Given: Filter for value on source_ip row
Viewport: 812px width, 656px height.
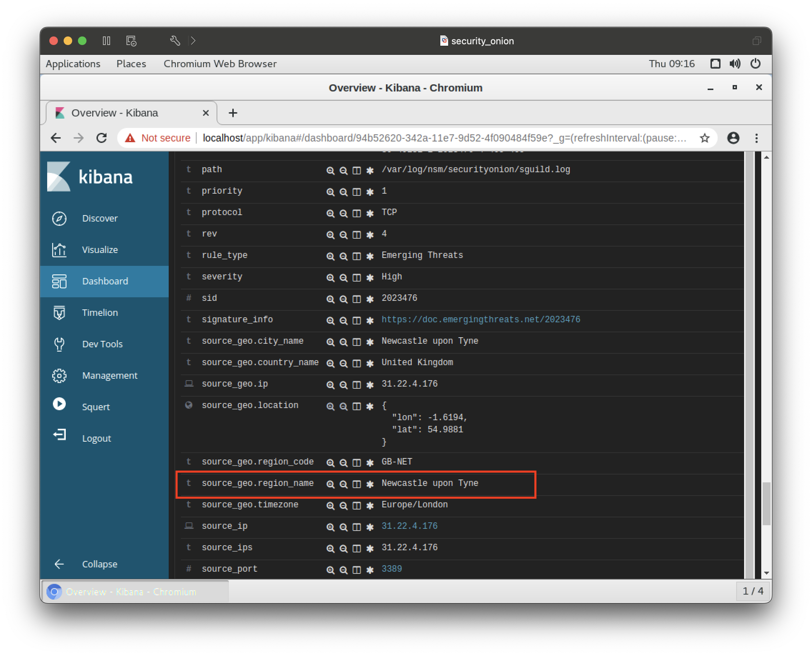Looking at the screenshot, I should coord(330,527).
